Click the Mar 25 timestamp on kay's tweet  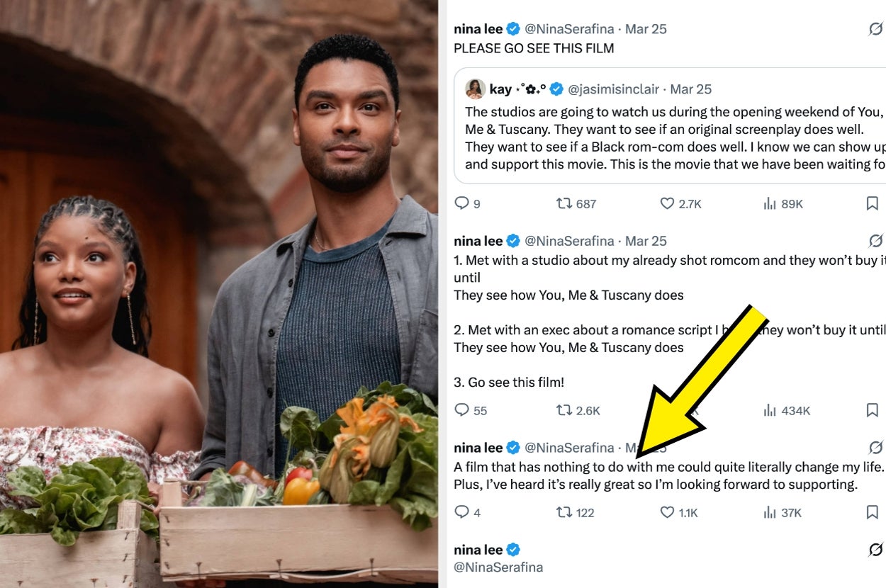(692, 89)
